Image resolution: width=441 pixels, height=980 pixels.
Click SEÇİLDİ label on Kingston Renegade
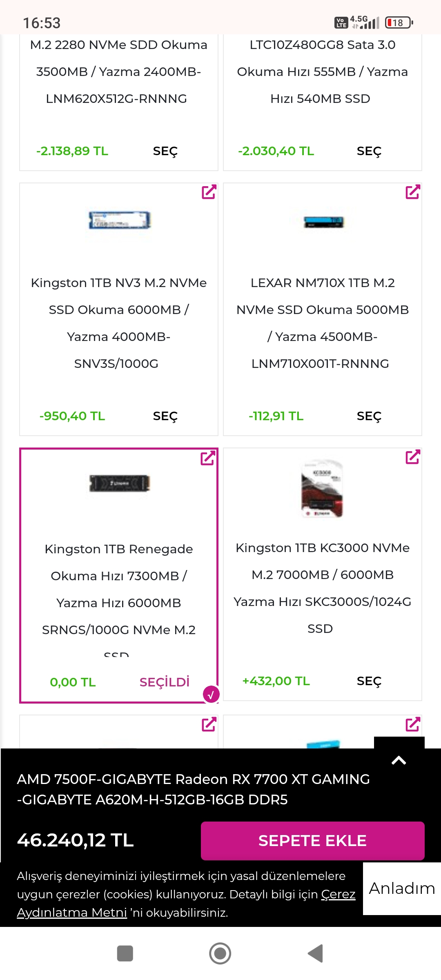164,682
